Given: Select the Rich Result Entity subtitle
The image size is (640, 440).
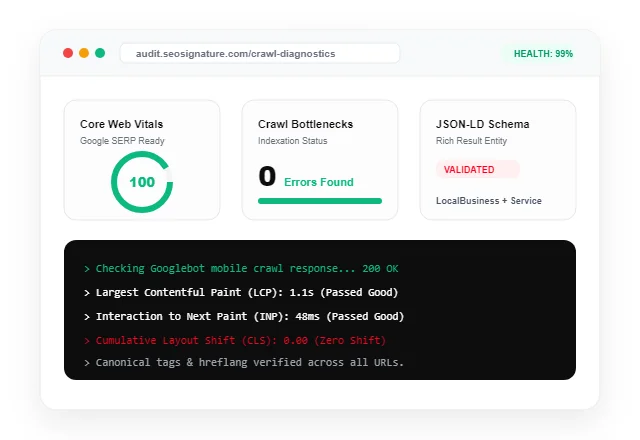Looking at the screenshot, I should point(471,141).
